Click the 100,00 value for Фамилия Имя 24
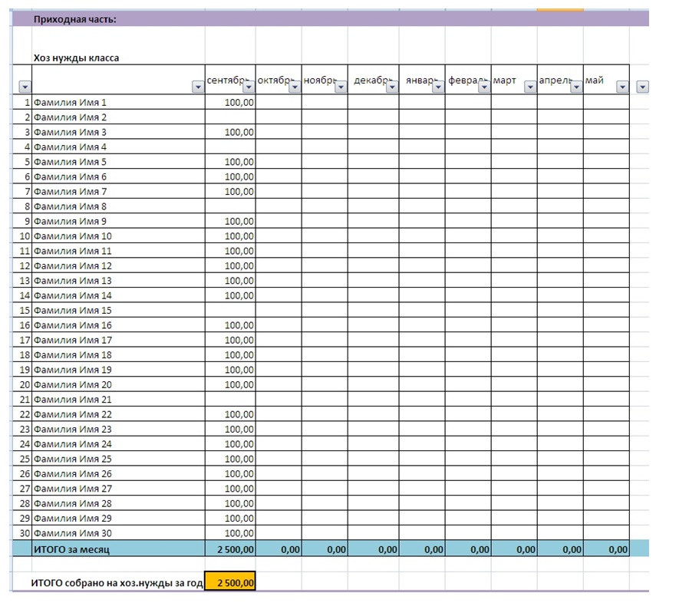 [230, 443]
